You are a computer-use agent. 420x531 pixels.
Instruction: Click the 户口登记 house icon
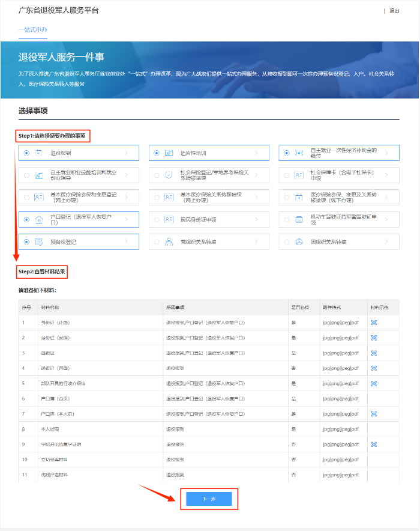[x=39, y=220]
